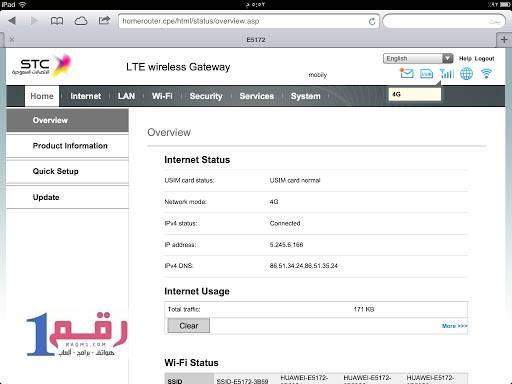Tap the iPad Wi-Fi status bar icon
Screen dimensions: 512x384
point(22,4)
